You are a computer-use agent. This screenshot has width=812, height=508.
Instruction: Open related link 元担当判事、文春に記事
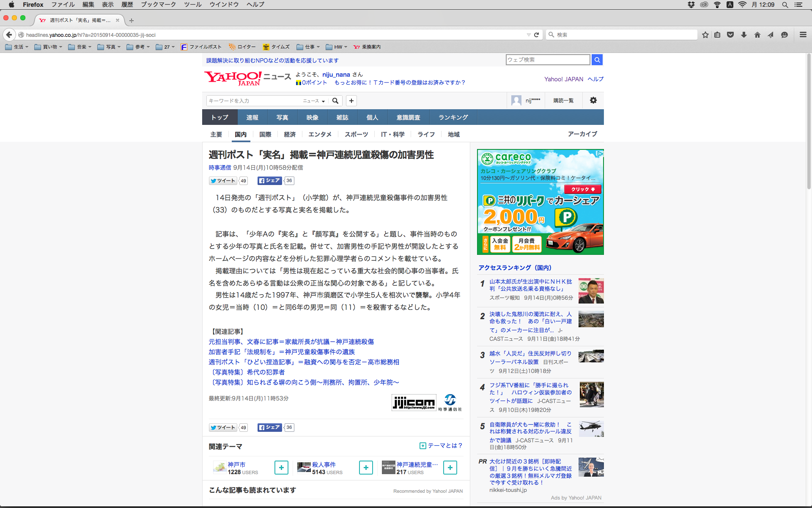[291, 342]
